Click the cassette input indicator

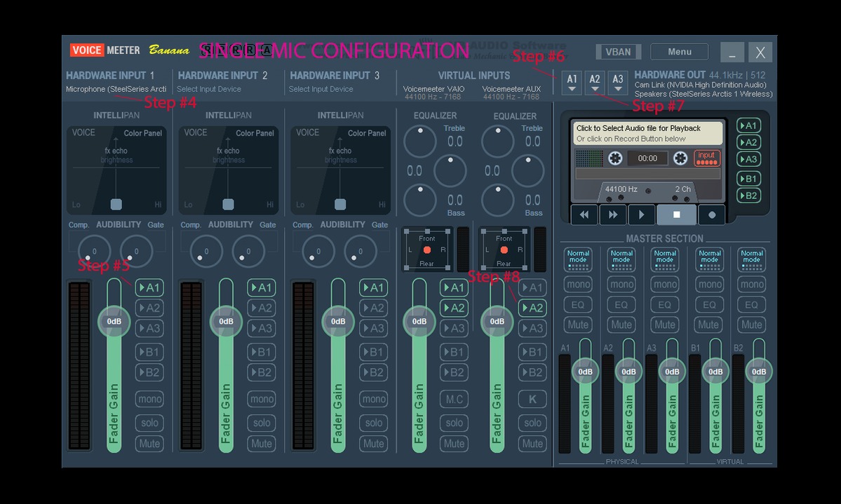coord(706,158)
